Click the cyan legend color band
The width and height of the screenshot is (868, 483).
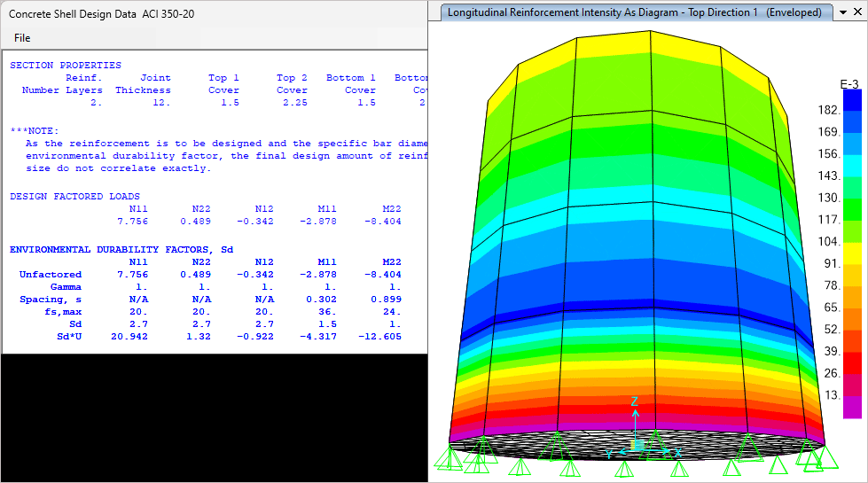tap(851, 166)
